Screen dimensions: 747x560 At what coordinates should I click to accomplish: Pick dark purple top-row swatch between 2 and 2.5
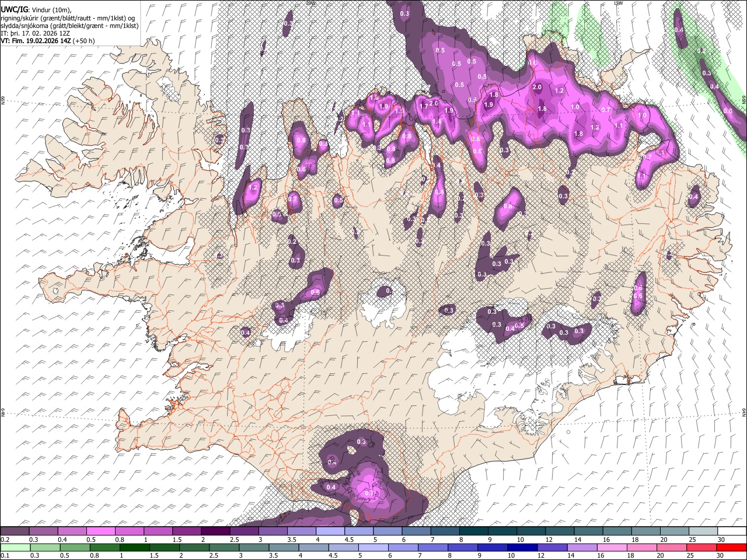coord(215,531)
